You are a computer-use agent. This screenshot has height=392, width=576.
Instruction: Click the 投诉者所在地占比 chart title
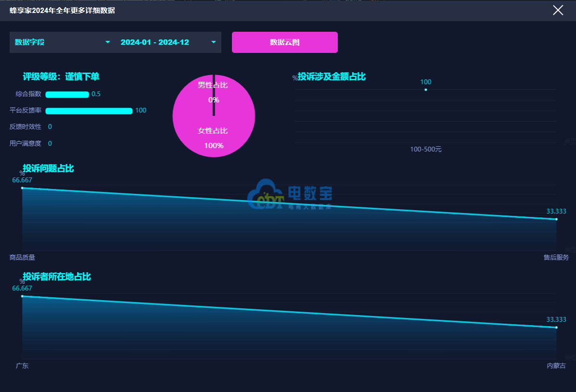57,277
